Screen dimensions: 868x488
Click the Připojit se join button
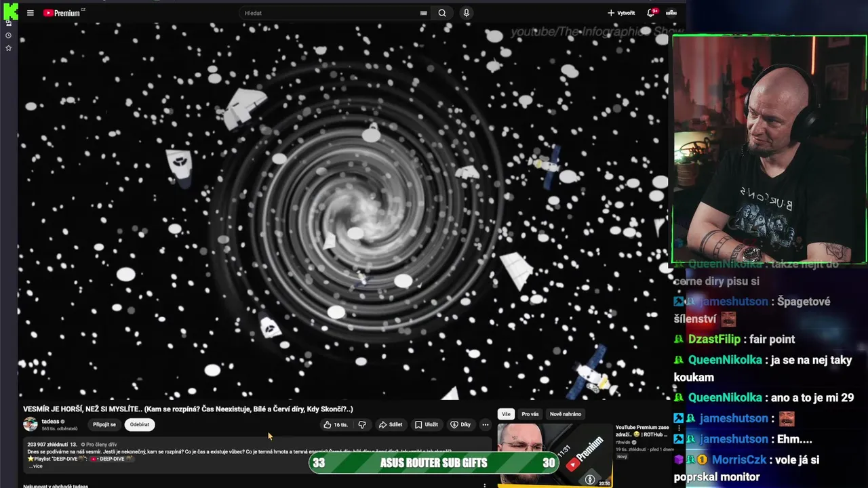tap(104, 424)
